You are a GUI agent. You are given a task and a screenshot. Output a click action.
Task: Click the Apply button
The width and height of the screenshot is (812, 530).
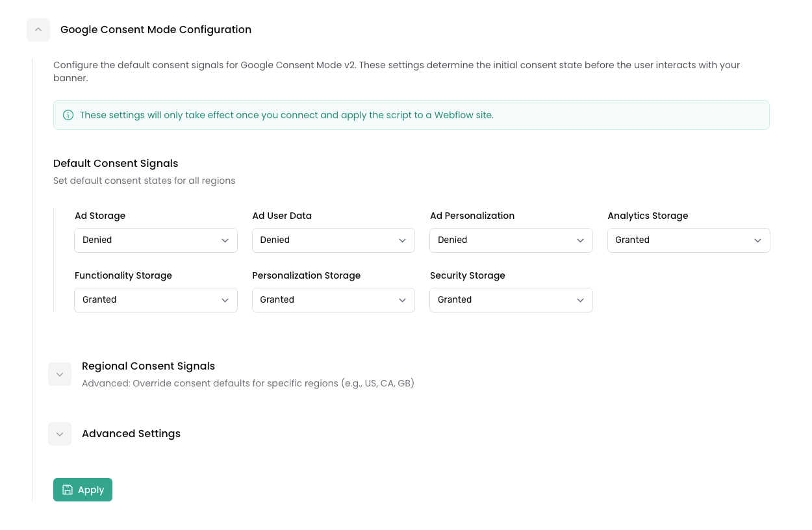click(82, 490)
